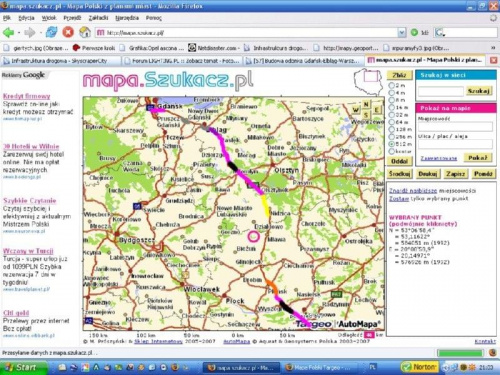Select the 64 m zoom radio button
The width and height of the screenshot is (500, 375).
(x=392, y=122)
